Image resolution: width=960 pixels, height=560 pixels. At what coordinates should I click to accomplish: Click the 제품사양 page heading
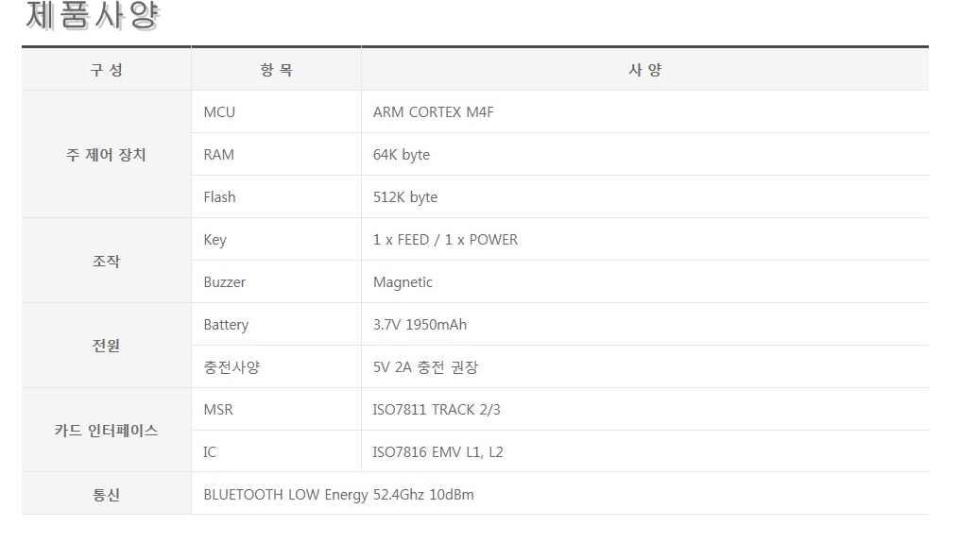pyautogui.click(x=93, y=15)
